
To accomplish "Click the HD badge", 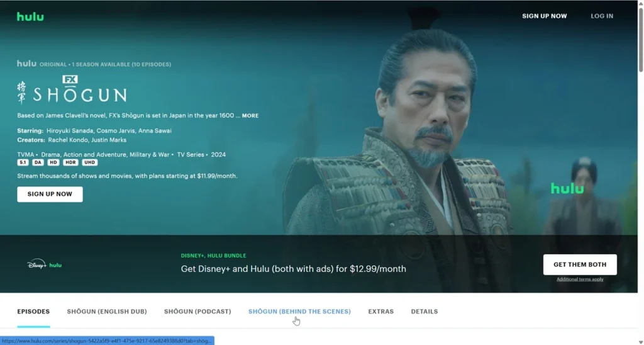I will coord(53,162).
